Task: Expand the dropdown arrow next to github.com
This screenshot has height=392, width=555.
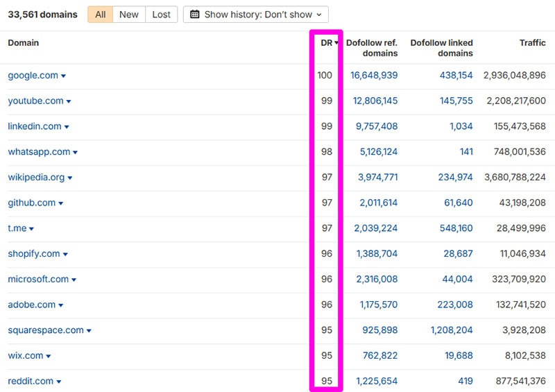Action: [x=60, y=203]
